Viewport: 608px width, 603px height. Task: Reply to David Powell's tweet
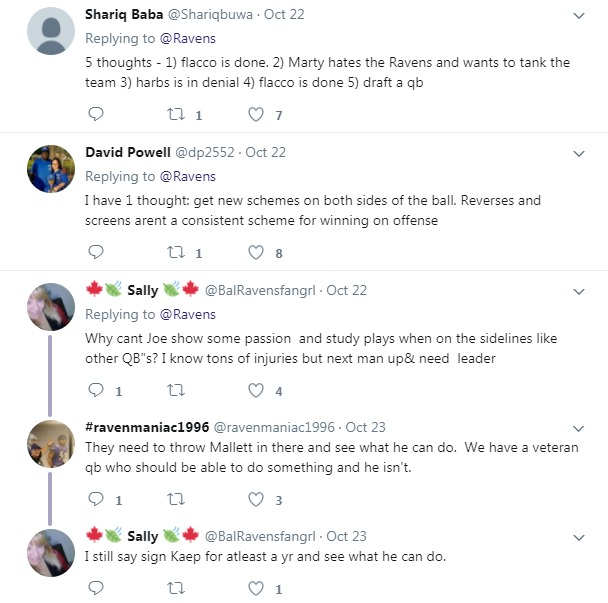pos(96,253)
